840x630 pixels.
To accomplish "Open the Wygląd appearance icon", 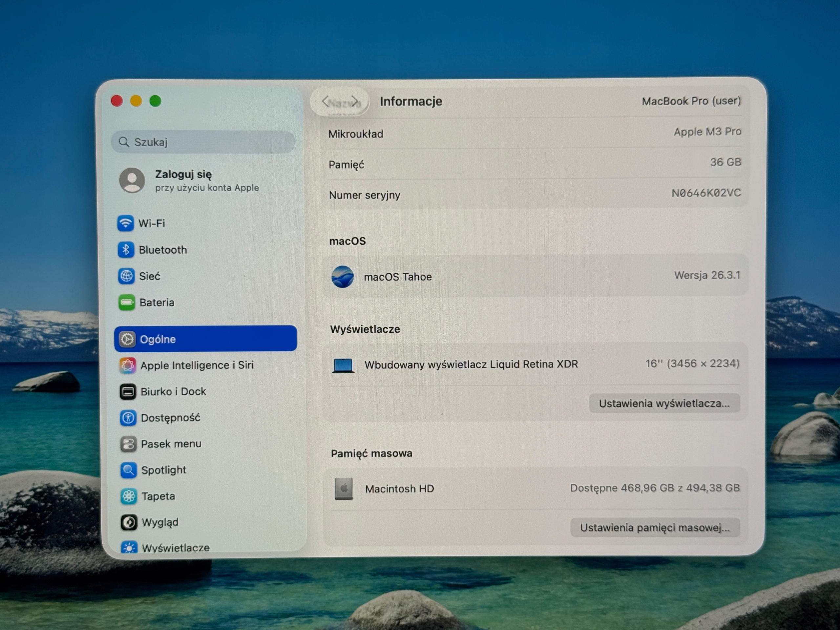I will pos(129,522).
